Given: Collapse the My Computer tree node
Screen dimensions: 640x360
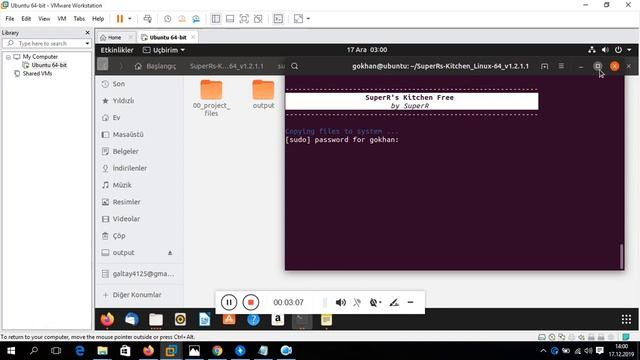Looking at the screenshot, I should tap(8, 57).
